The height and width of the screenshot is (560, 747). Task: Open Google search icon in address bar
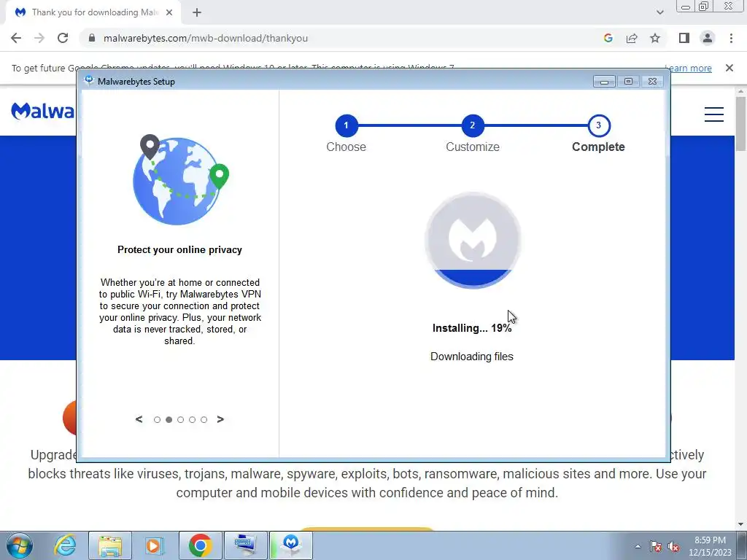[x=608, y=38]
